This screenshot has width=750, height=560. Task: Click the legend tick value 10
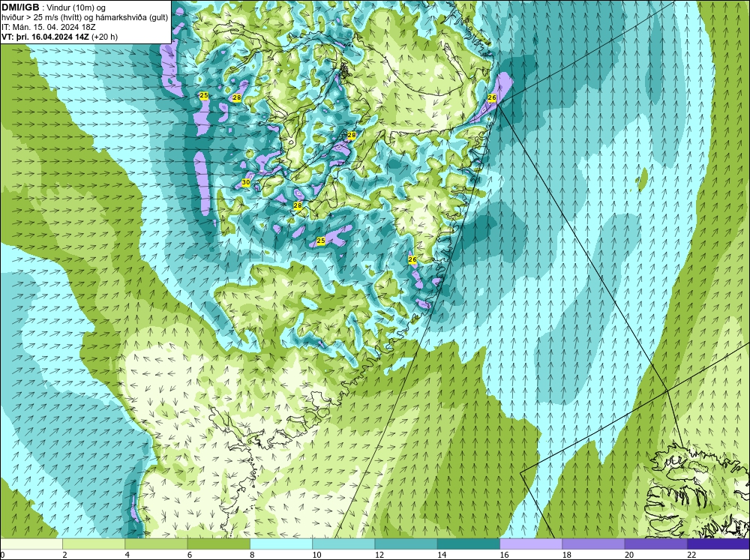(316, 555)
